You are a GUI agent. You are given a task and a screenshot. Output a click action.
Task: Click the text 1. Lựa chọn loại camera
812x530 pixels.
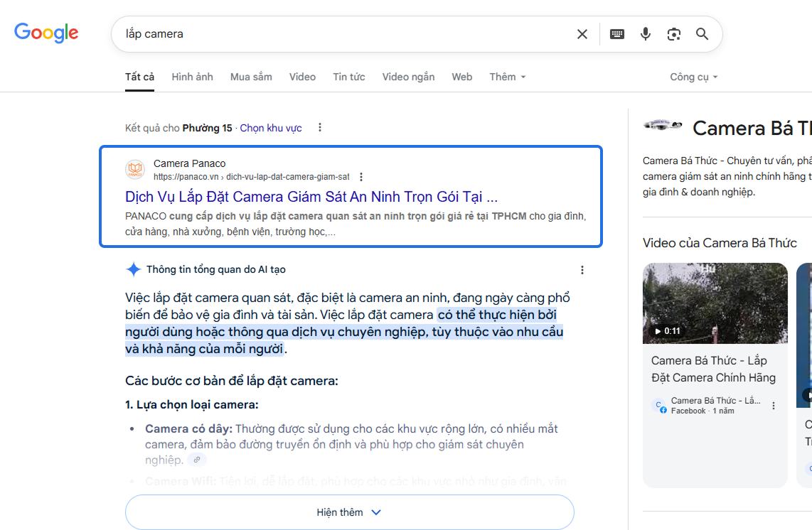[191, 405]
